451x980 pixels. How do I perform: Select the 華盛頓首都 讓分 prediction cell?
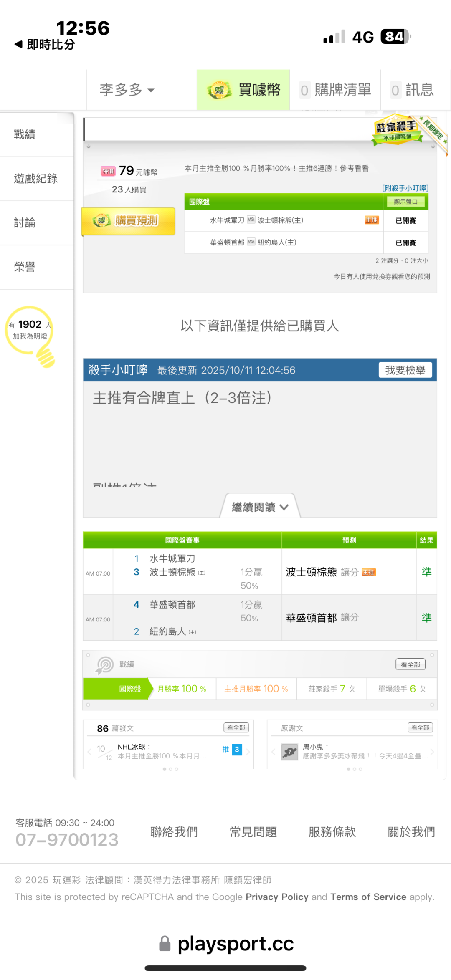click(349, 618)
